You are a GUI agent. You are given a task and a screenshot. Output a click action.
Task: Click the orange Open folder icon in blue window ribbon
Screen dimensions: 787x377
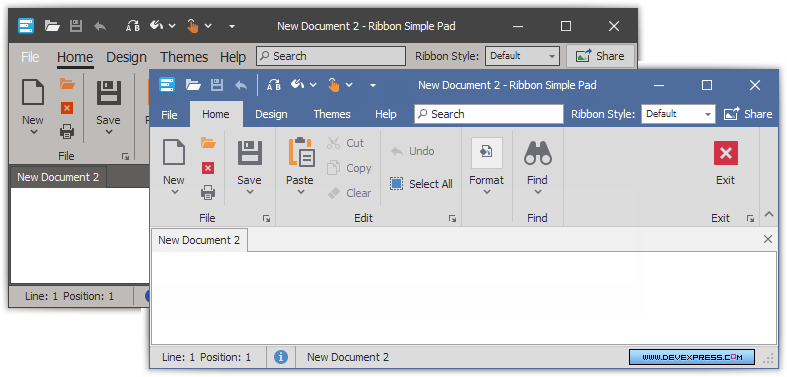[x=208, y=143]
